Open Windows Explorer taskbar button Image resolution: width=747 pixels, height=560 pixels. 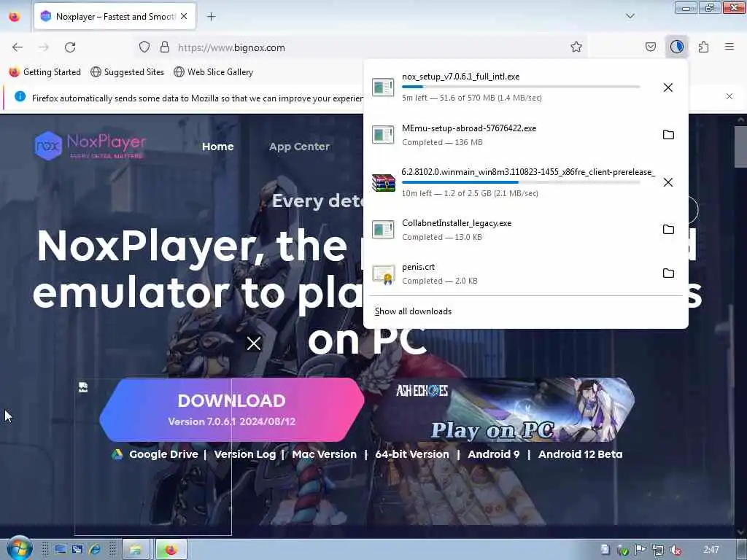[x=136, y=550]
